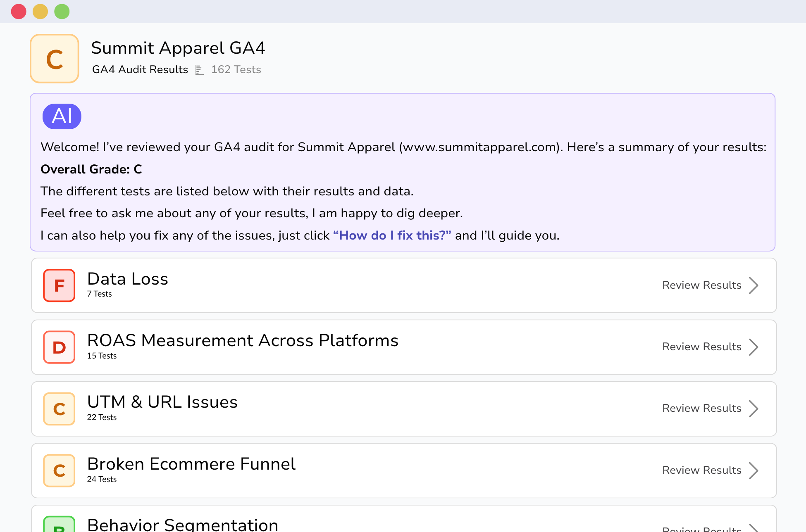Open Review Results for UTM & URL Issues
Screen dimensions: 806x532
[702, 408]
